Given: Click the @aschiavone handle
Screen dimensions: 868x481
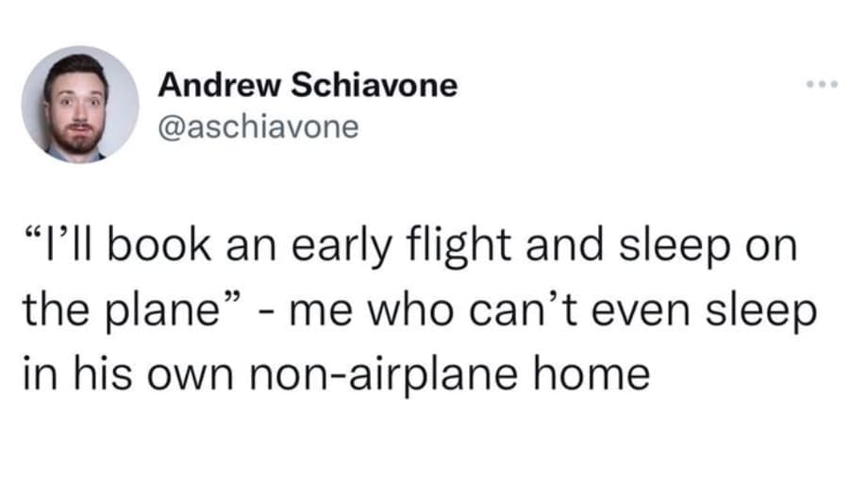Looking at the screenshot, I should point(258,125).
